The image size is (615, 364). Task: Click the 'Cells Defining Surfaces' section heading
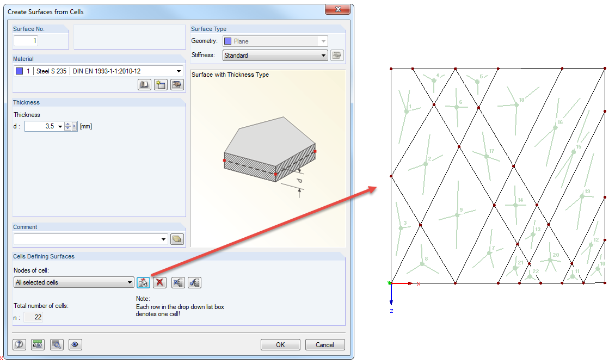coord(44,256)
